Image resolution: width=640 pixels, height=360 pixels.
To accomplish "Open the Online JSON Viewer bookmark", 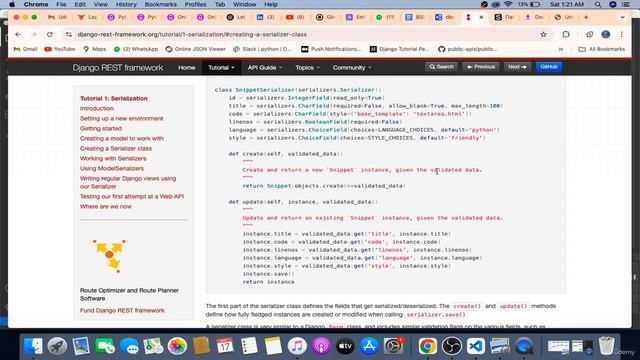I will point(195,49).
